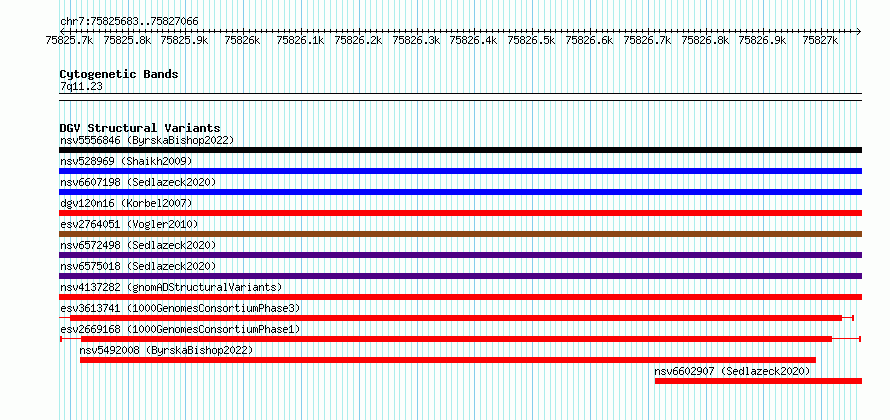Viewport: 890px width, 420px height.
Task: Click the Cytogenetic Bands track title
Action: point(119,74)
